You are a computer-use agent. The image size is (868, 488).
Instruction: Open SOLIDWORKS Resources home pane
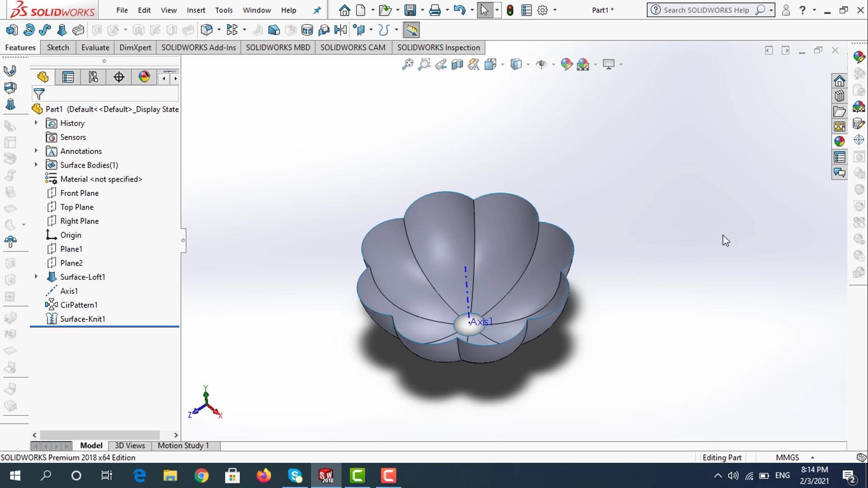(840, 81)
